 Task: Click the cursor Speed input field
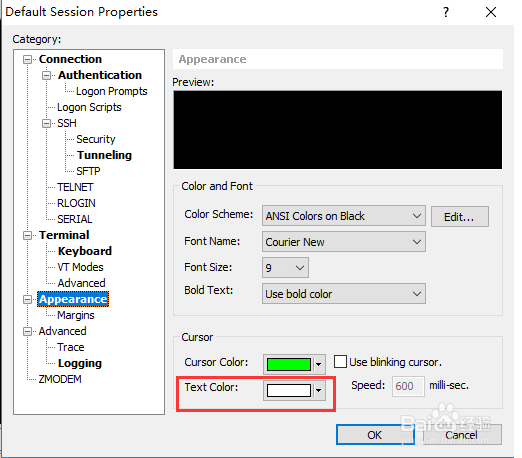(408, 386)
